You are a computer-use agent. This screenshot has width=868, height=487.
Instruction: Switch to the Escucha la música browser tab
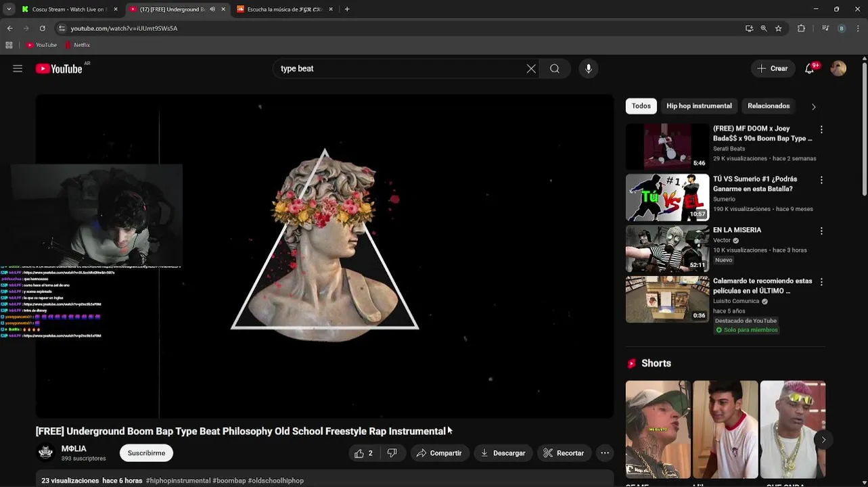pos(285,9)
